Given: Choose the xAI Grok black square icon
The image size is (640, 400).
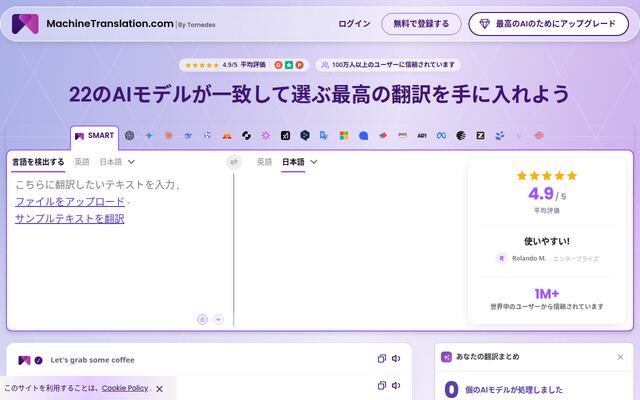Looking at the screenshot, I should [x=285, y=136].
